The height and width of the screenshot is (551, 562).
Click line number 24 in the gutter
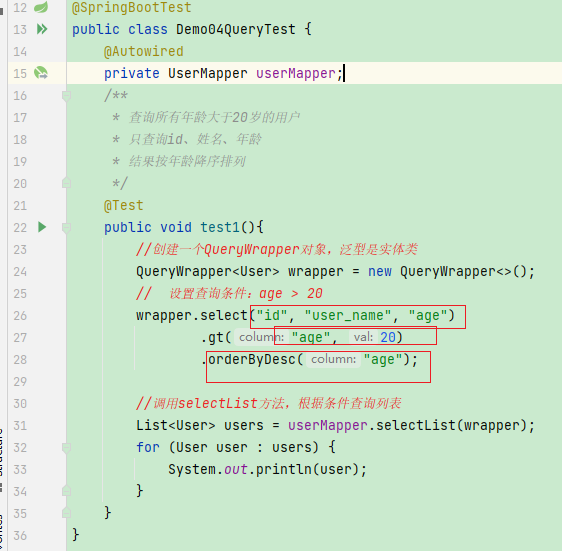[20, 272]
